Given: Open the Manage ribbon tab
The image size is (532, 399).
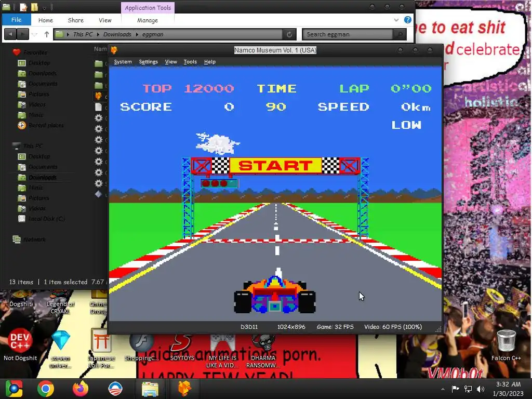Looking at the screenshot, I should pos(148,20).
